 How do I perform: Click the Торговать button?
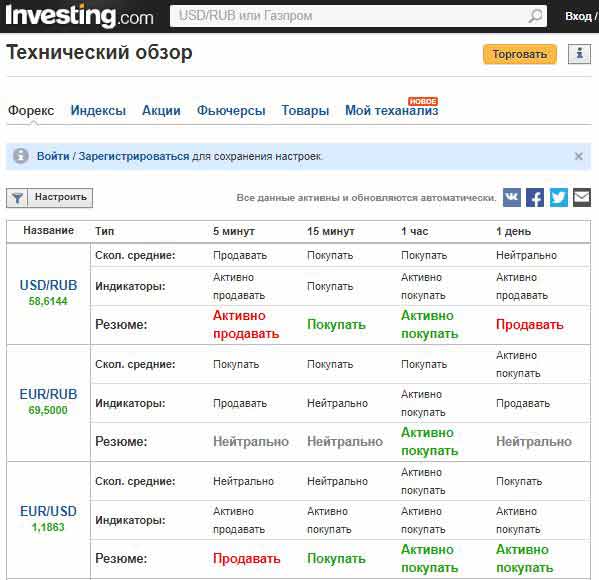520,54
